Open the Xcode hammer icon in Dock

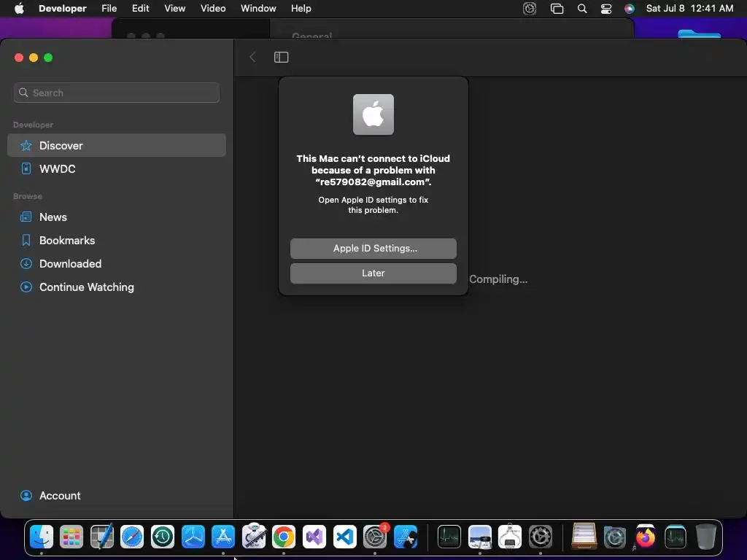(x=406, y=537)
